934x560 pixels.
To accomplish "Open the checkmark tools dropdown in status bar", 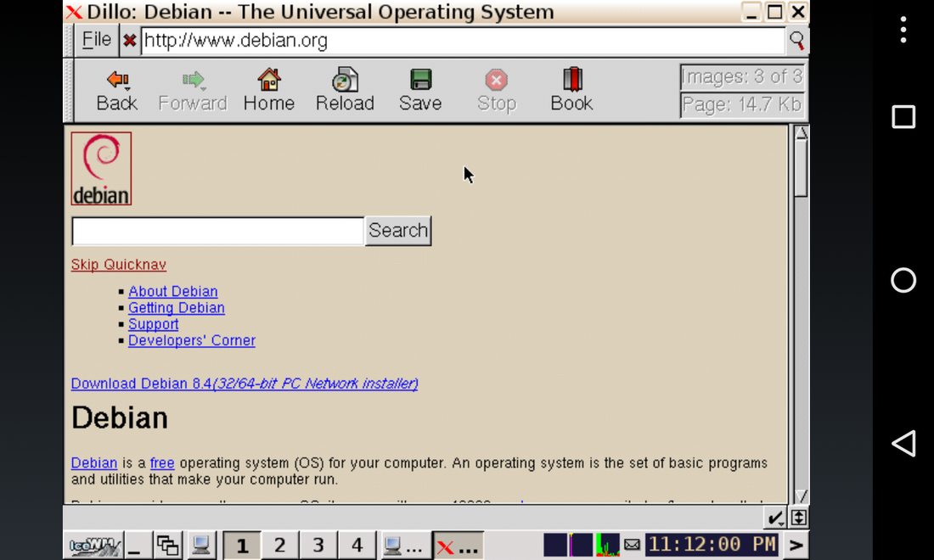I will click(x=775, y=518).
